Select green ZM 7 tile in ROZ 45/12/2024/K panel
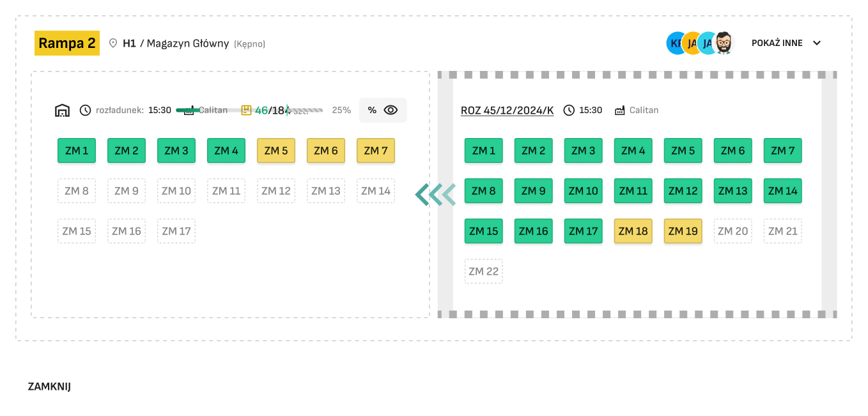 point(783,151)
